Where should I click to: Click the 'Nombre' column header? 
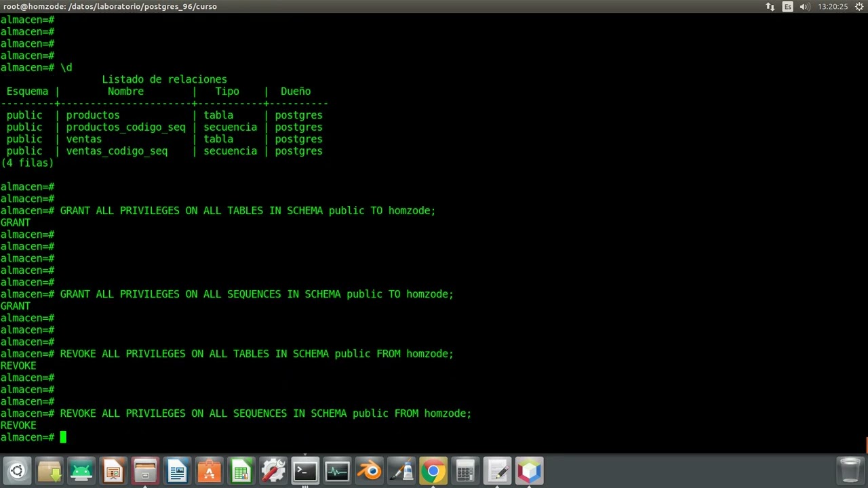125,91
